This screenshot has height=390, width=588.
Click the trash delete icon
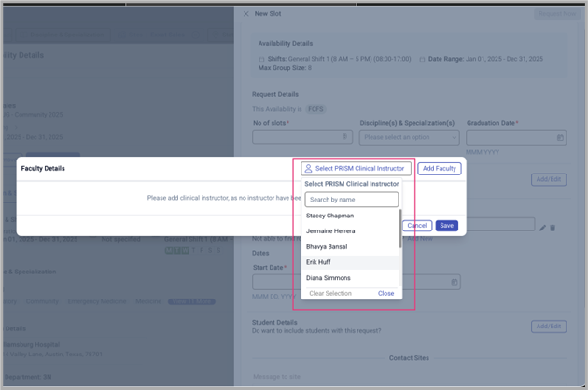553,228
